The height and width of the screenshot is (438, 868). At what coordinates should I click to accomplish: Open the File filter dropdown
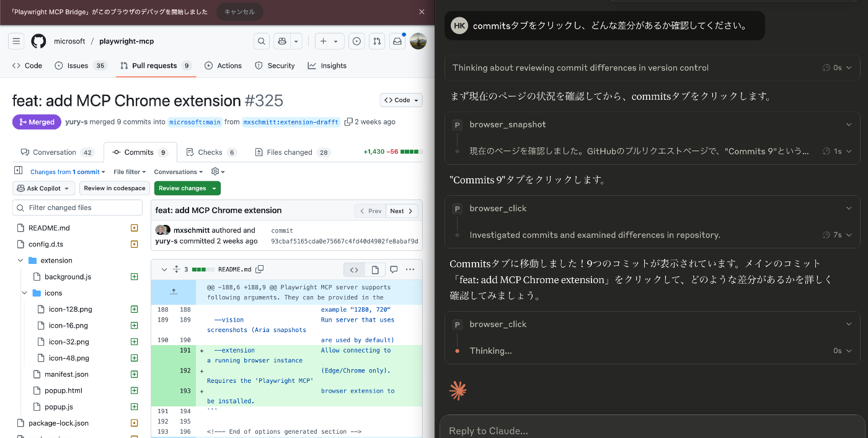[x=130, y=172]
